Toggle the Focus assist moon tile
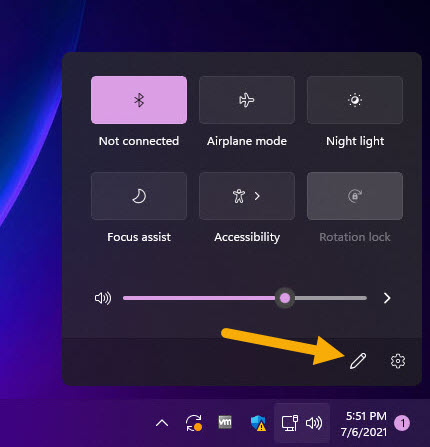Viewport: 430px width, 447px height. [139, 196]
